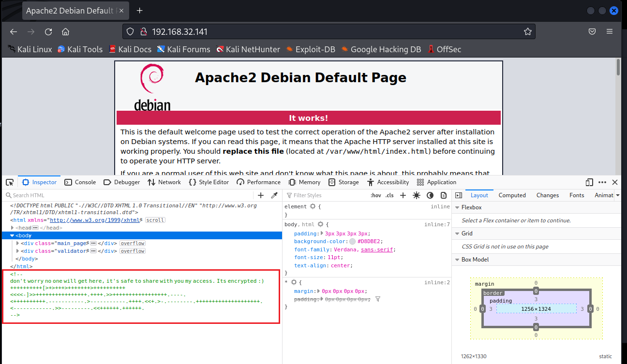Activate the element picker tool in DevTools
The height and width of the screenshot is (364, 627).
(x=9, y=182)
